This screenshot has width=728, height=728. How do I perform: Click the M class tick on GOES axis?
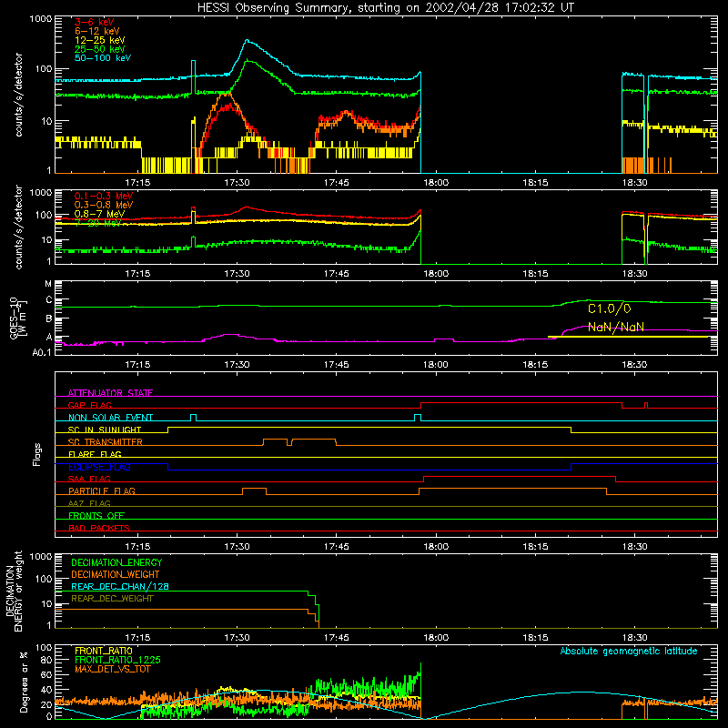point(48,284)
